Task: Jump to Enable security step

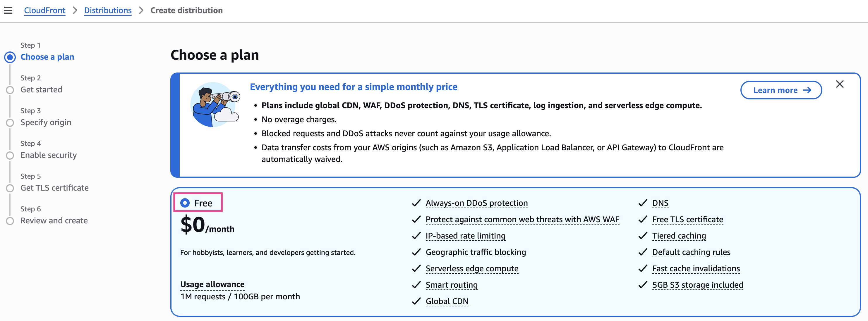Action: (x=49, y=155)
